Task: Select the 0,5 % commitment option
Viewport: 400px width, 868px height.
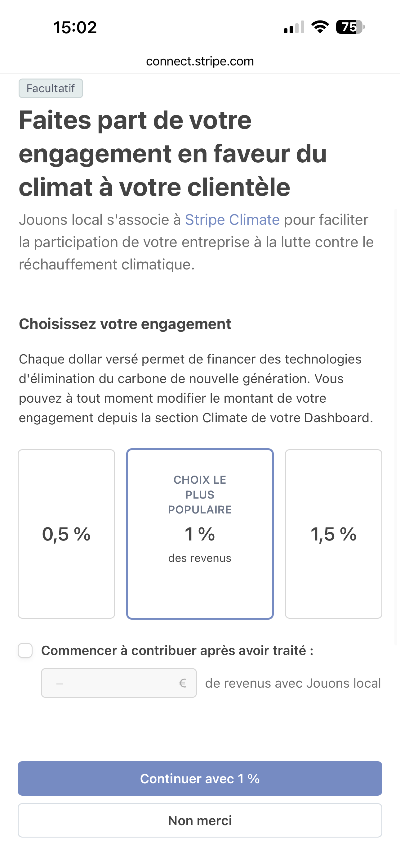Action: click(66, 534)
